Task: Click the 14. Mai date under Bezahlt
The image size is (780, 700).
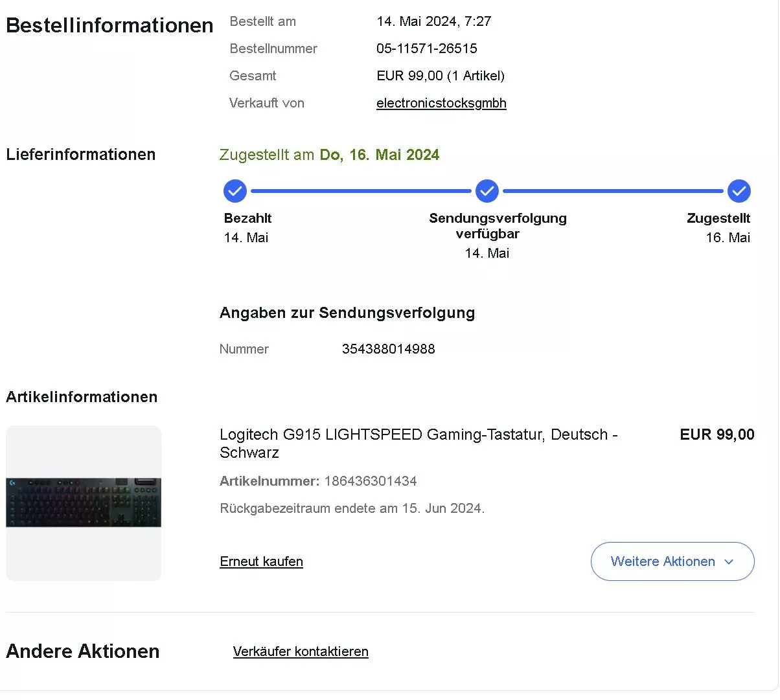Action: (x=246, y=238)
